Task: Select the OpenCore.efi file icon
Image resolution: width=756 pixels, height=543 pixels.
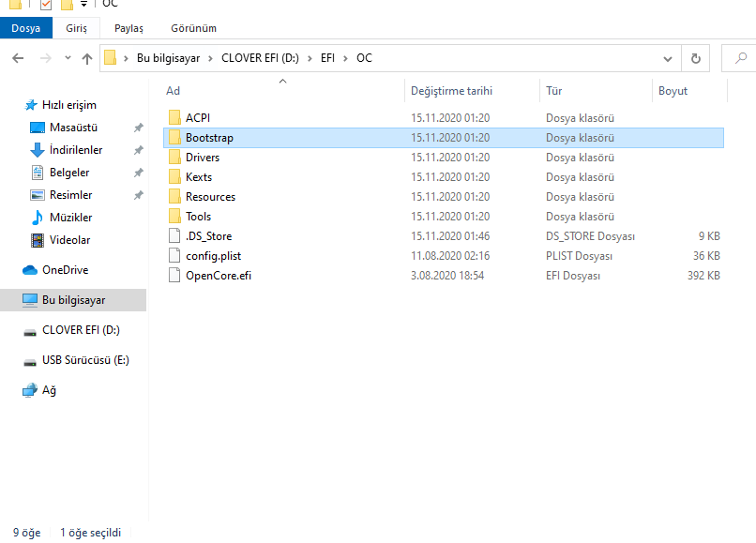Action: 174,276
